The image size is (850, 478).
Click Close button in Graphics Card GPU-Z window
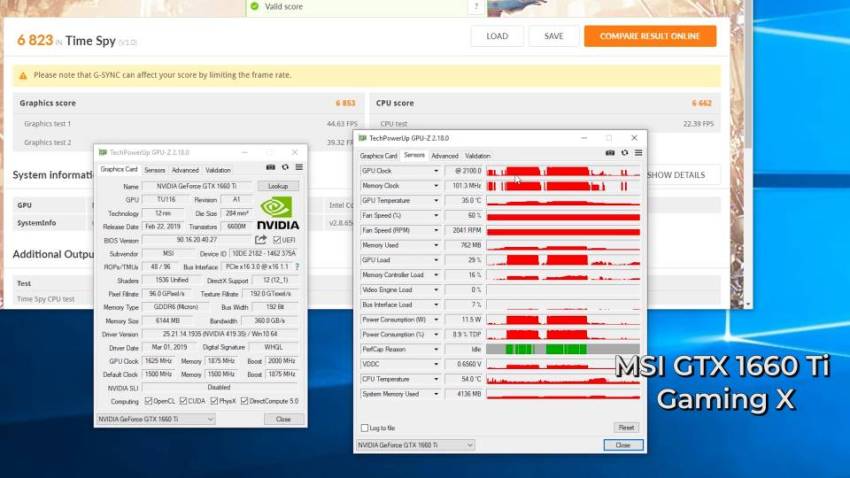tap(283, 419)
